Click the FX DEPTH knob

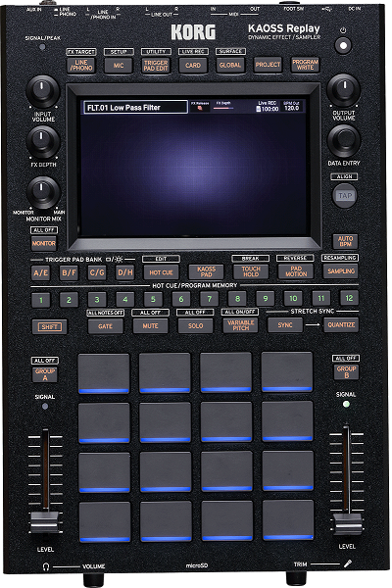coord(43,142)
